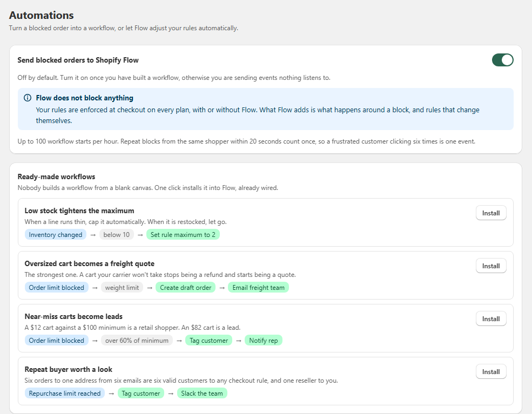
Task: Click the Send blocked orders to Shopify Flow title
Action: click(78, 60)
